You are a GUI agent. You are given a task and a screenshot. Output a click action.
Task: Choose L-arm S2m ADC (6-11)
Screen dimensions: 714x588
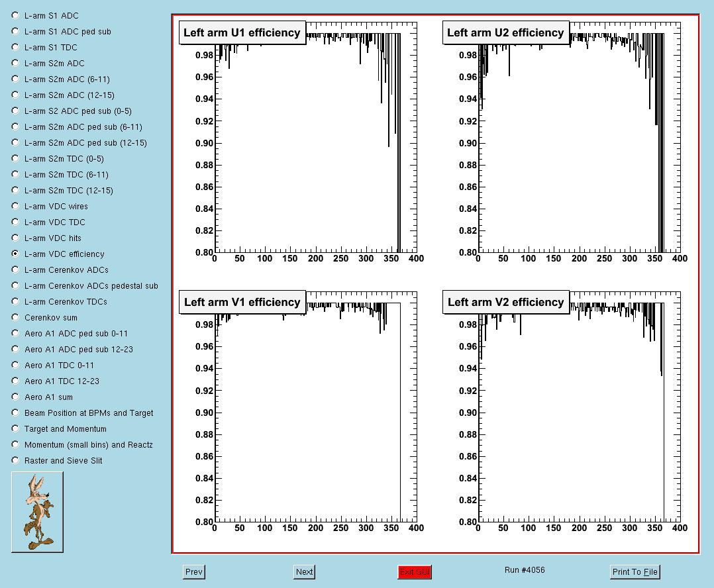[15, 79]
